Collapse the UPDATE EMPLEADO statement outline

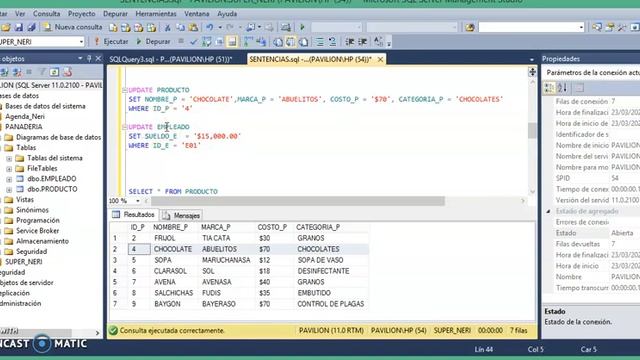(x=124, y=127)
